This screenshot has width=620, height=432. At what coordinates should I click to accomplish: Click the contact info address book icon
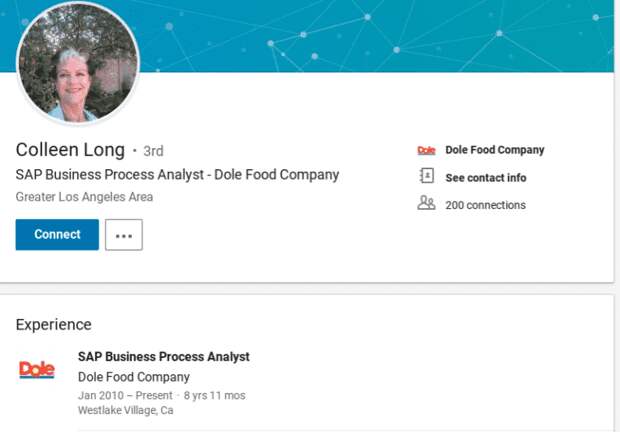point(426,177)
